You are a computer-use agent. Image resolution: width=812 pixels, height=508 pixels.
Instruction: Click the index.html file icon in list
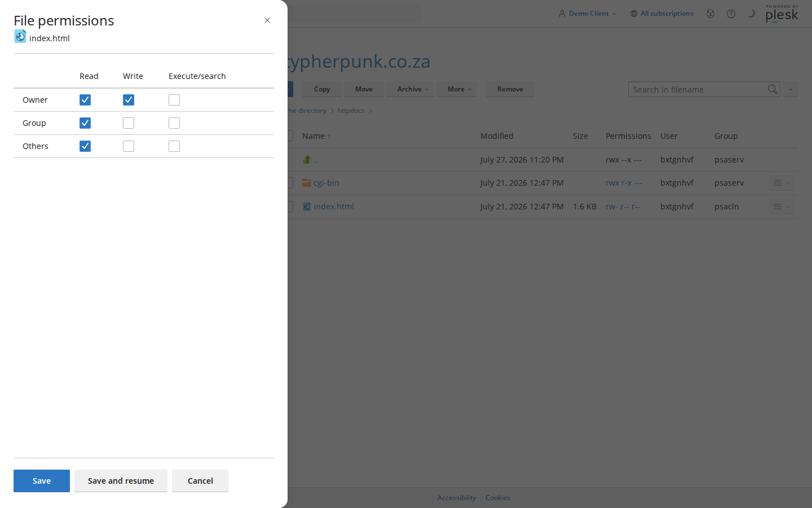pos(307,207)
